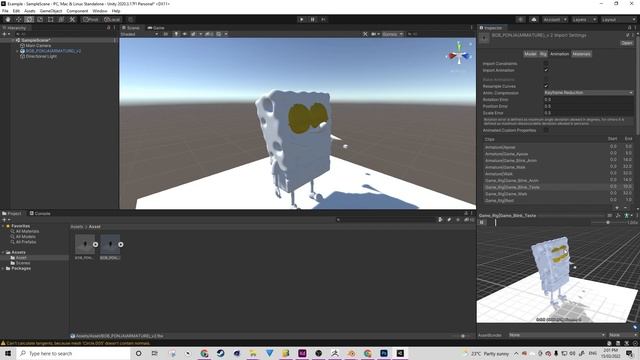
Task: Switch to the Game view tab
Action: click(156, 28)
